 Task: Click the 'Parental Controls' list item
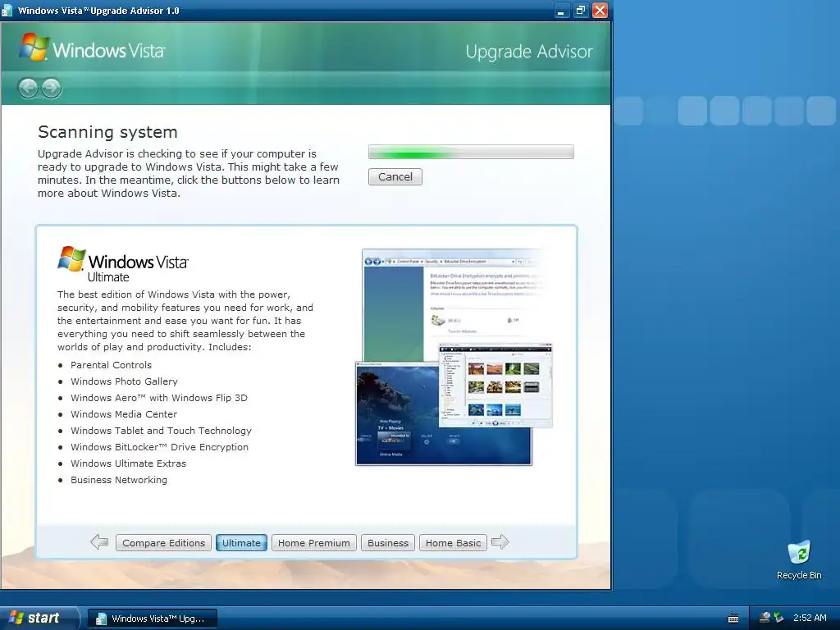[111, 365]
